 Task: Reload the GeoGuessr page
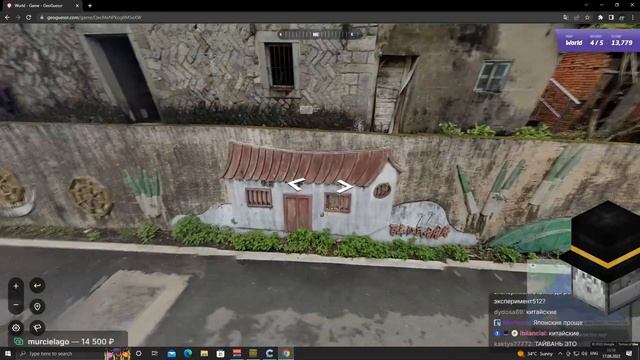pos(29,18)
